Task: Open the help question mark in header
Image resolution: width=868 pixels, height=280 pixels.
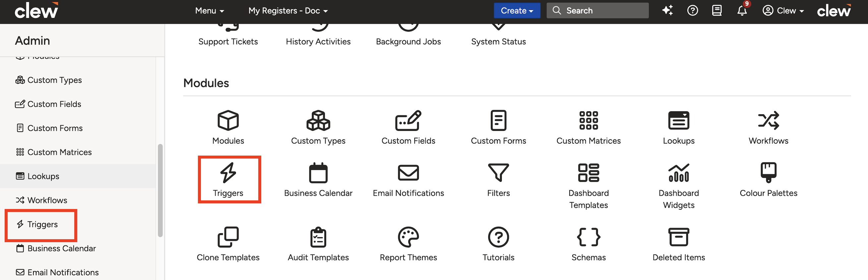Action: (693, 11)
